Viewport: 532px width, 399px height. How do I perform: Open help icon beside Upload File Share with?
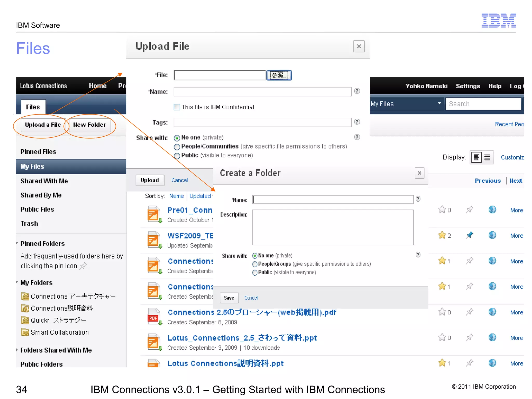[x=357, y=137]
